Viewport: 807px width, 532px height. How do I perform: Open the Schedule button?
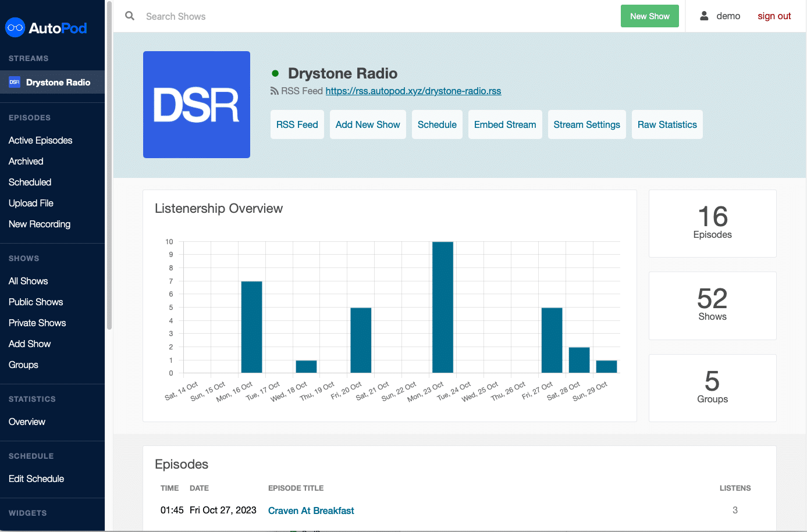point(437,124)
